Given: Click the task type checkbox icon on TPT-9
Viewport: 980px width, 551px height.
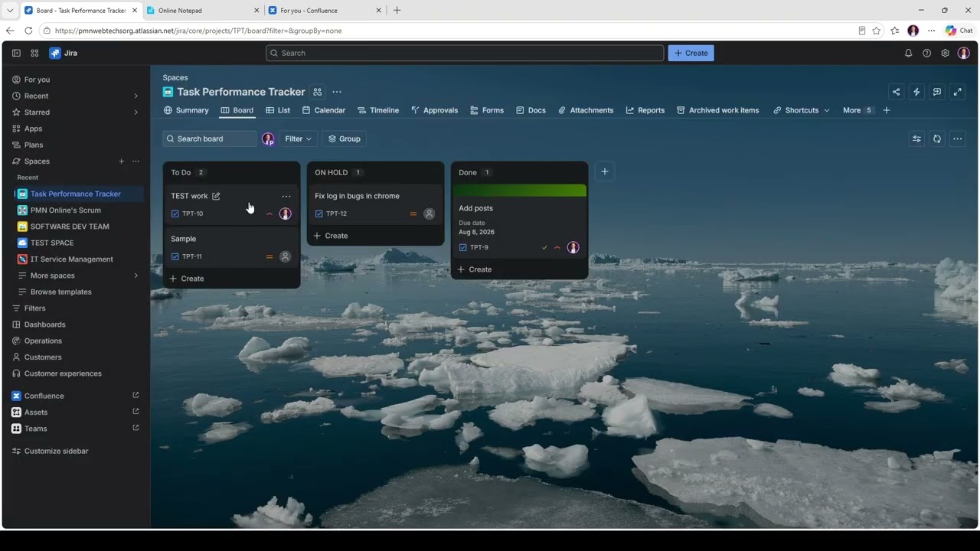Looking at the screenshot, I should click(463, 247).
